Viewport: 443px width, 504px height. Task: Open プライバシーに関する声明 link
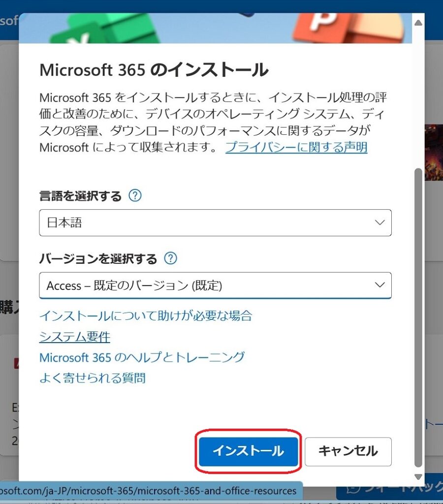296,147
